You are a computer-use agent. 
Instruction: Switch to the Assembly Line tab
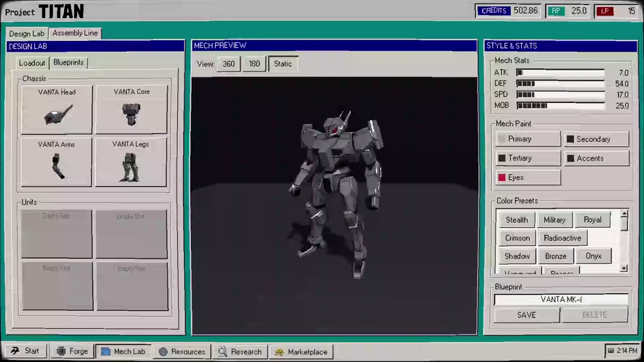tap(75, 33)
